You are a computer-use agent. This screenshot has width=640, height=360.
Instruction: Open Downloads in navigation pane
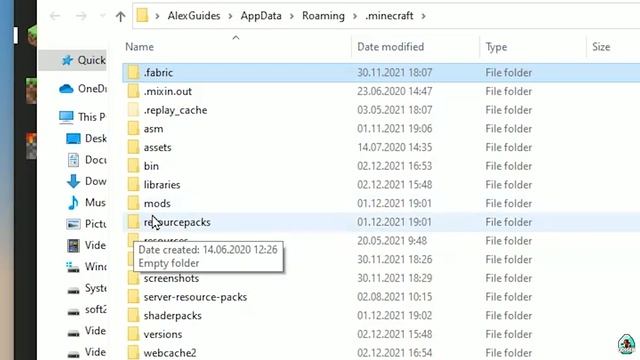[86, 181]
